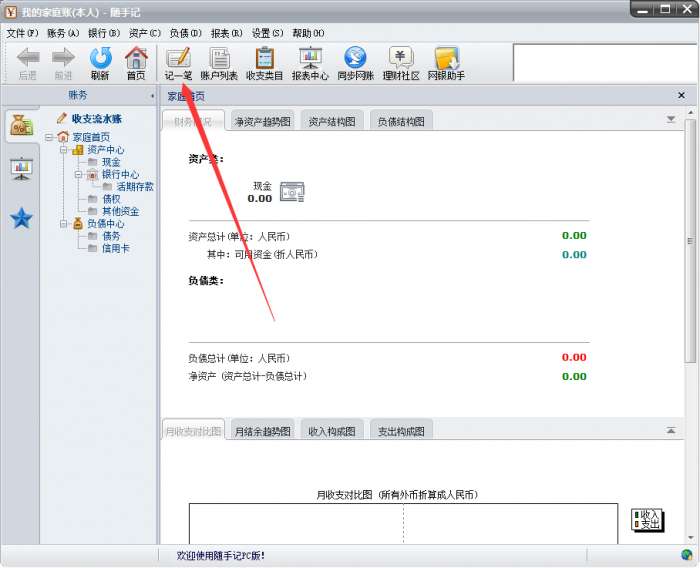
Task: Select 信用卡 in the account tree
Action: coord(116,248)
